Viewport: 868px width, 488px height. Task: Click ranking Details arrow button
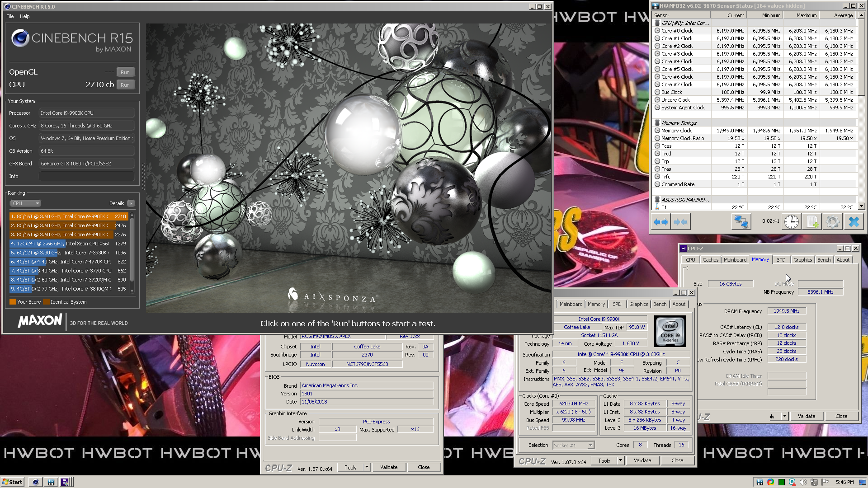tap(131, 203)
